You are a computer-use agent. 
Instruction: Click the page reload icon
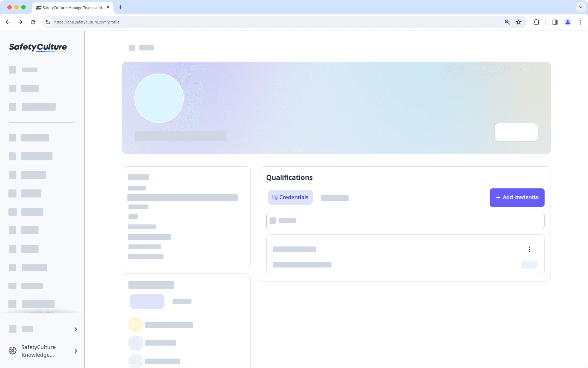tap(33, 22)
